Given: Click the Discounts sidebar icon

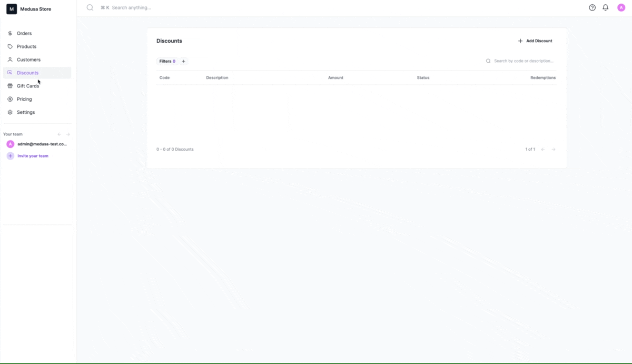Looking at the screenshot, I should (x=10, y=73).
